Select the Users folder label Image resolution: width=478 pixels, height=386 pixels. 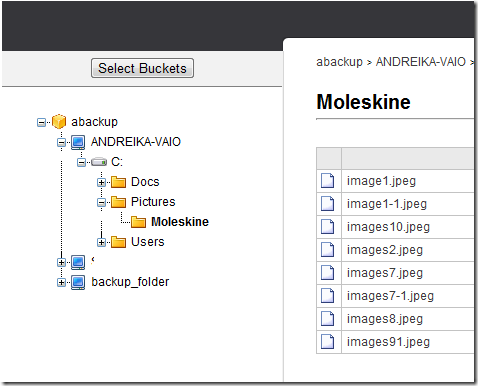point(148,242)
